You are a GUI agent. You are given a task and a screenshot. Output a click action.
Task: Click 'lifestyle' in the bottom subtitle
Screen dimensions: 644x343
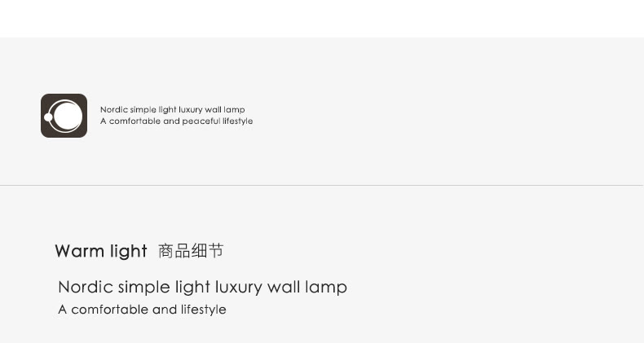[x=204, y=310]
